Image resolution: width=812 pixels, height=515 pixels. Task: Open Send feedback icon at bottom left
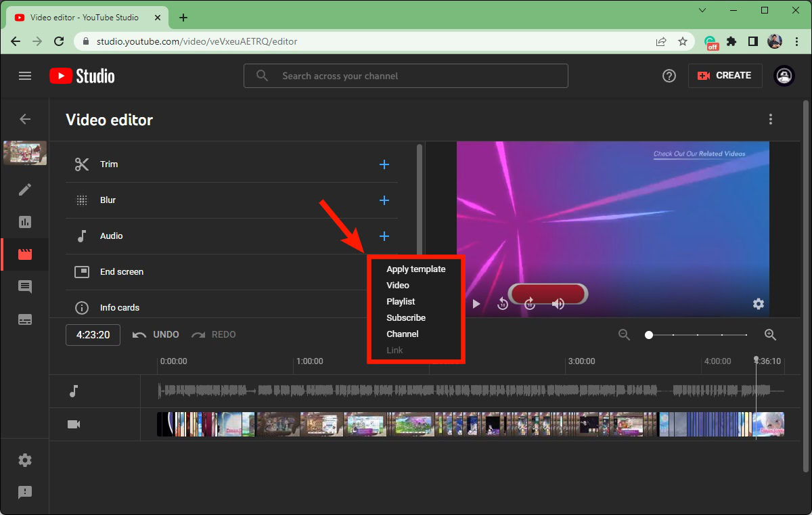(25, 493)
